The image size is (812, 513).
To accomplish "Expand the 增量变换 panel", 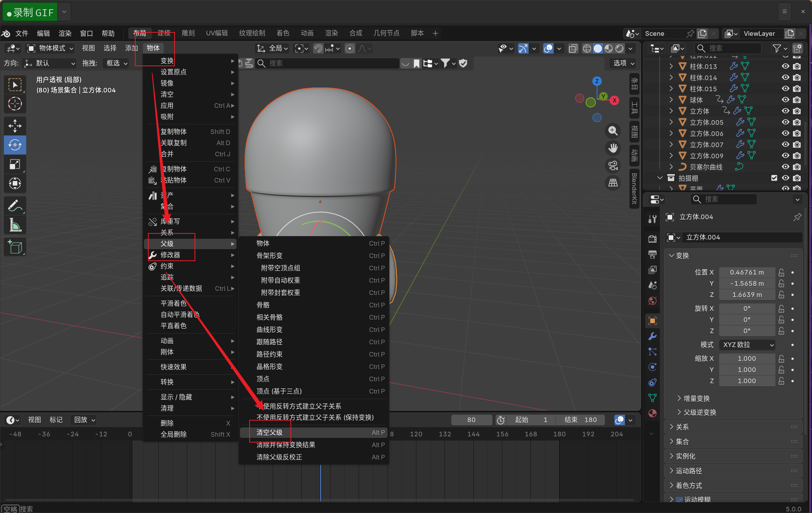I will tap(696, 398).
